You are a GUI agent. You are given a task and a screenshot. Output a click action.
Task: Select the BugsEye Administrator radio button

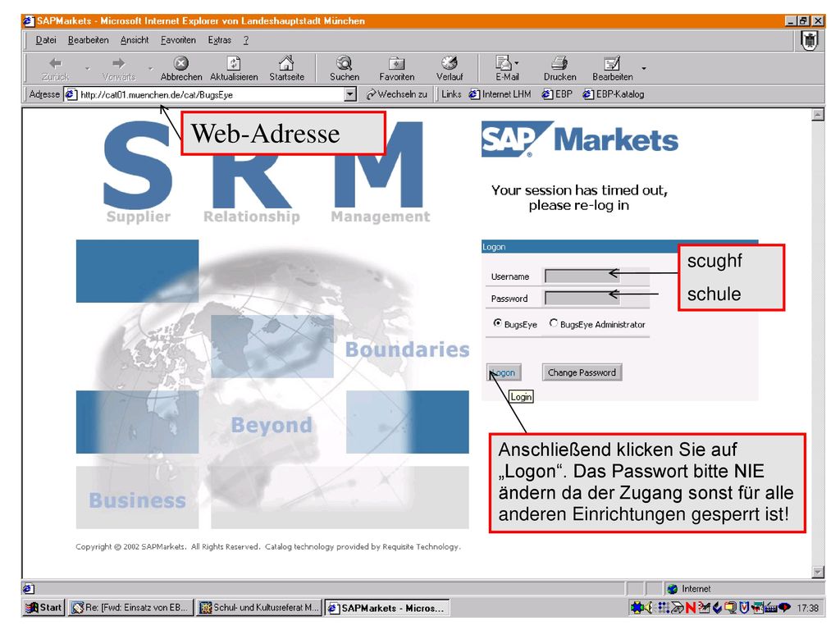point(554,323)
